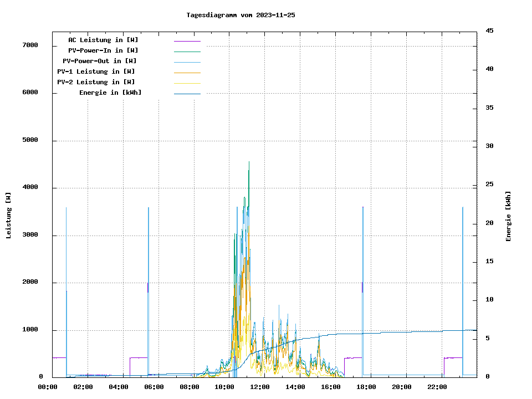The image size is (532, 399).
Task: Click the 45 value on energy axis
Action: pyautogui.click(x=490, y=30)
